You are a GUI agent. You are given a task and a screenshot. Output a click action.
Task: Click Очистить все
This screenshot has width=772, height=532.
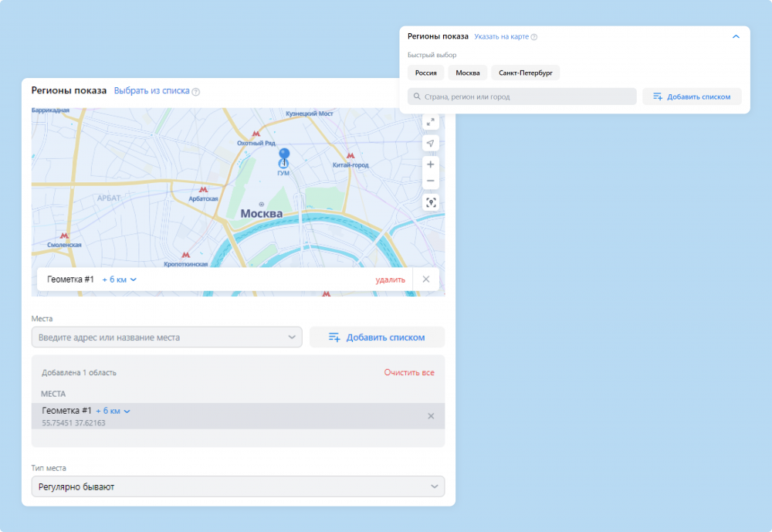(x=409, y=372)
